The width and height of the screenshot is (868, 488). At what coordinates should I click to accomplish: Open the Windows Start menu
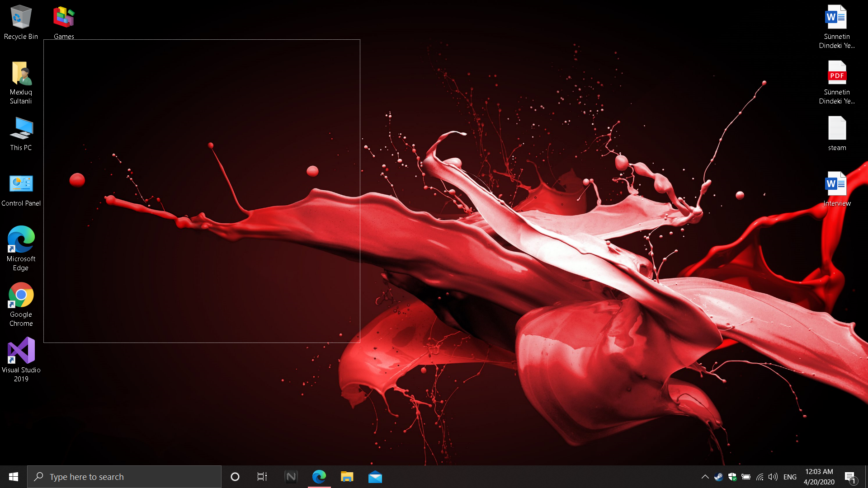point(14,477)
